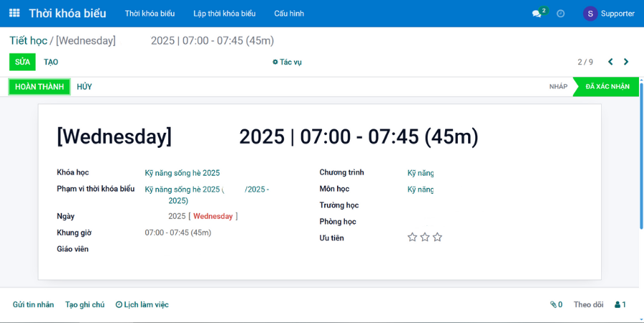644x323 pixels.
Task: Click the clock activities icon
Action: click(561, 14)
